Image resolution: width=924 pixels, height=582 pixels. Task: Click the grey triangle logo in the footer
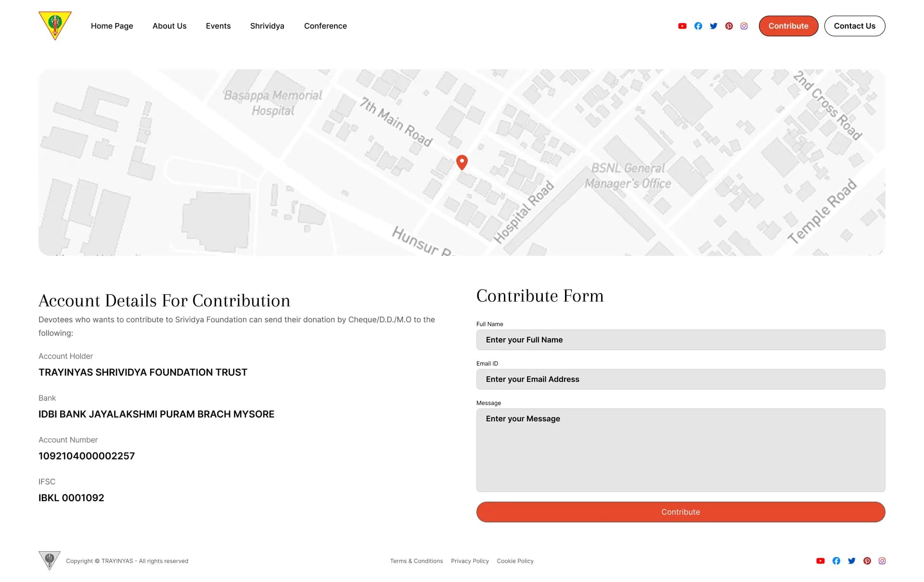coord(50,560)
